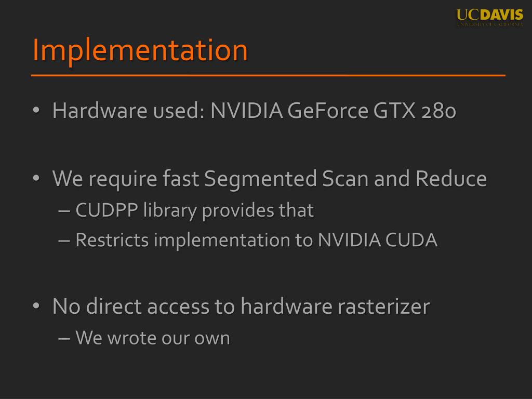Click the bullet marker before No direct access

tap(36, 306)
